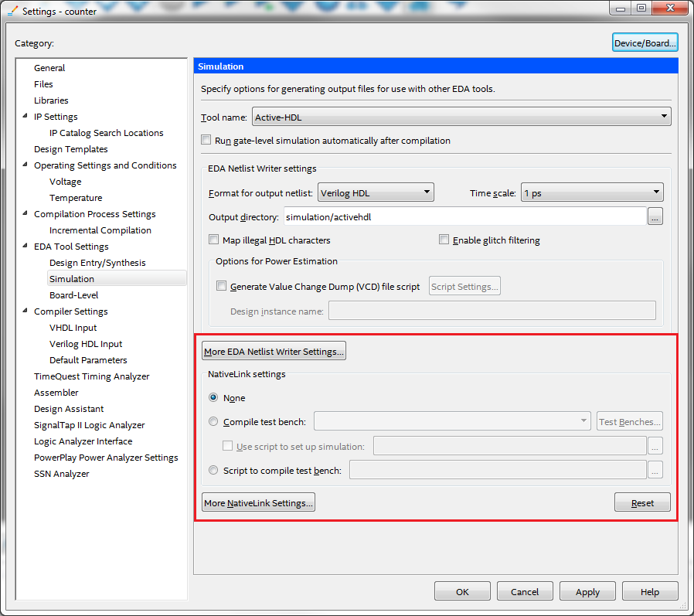Viewport: 694px width, 616px height.
Task: Select the Compile test bench radio button
Action: [213, 421]
